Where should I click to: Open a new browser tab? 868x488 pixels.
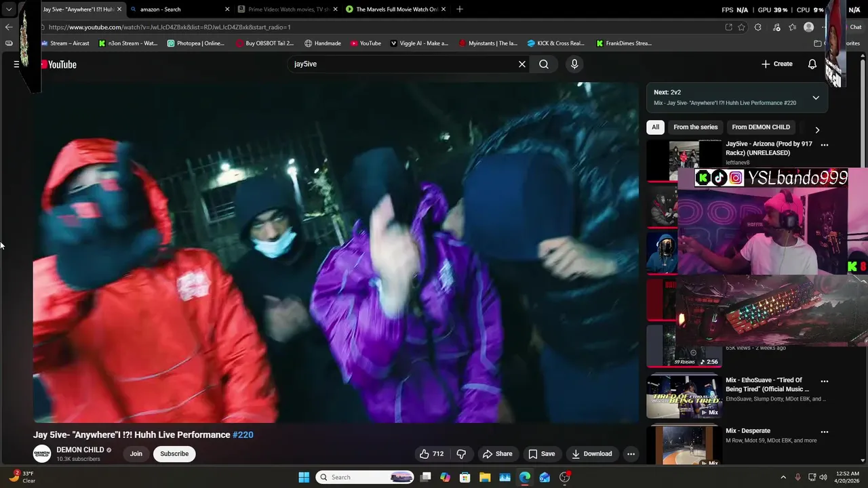460,9
